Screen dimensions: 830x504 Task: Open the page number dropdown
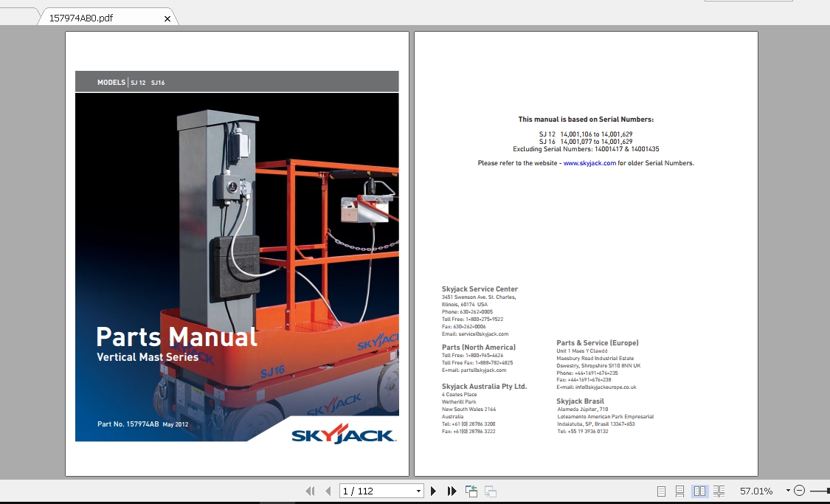(418, 490)
